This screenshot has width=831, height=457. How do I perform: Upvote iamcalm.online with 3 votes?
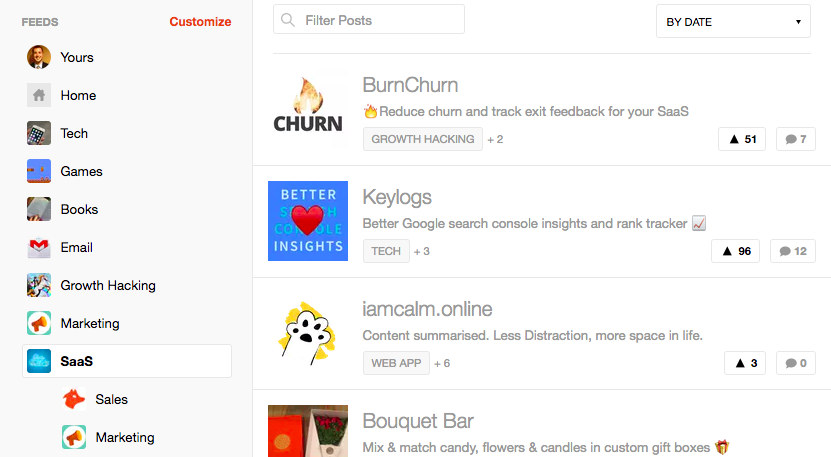tap(745, 363)
